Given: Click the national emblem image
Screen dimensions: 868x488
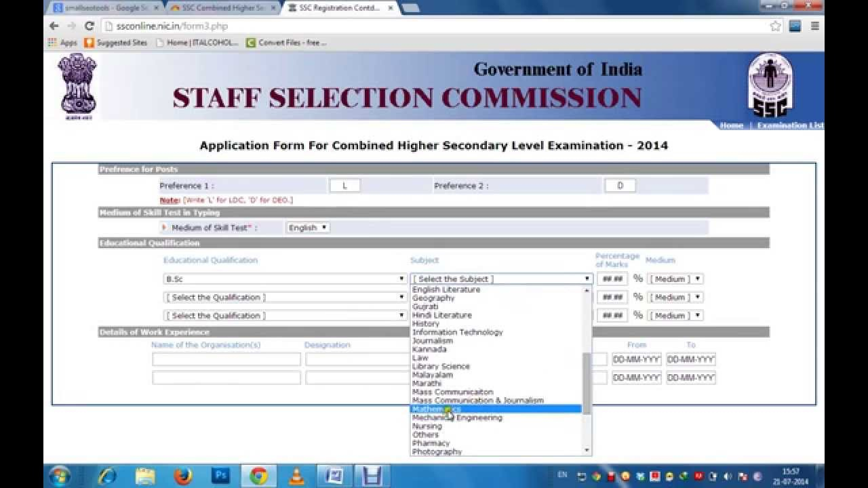Looking at the screenshot, I should pos(77,87).
